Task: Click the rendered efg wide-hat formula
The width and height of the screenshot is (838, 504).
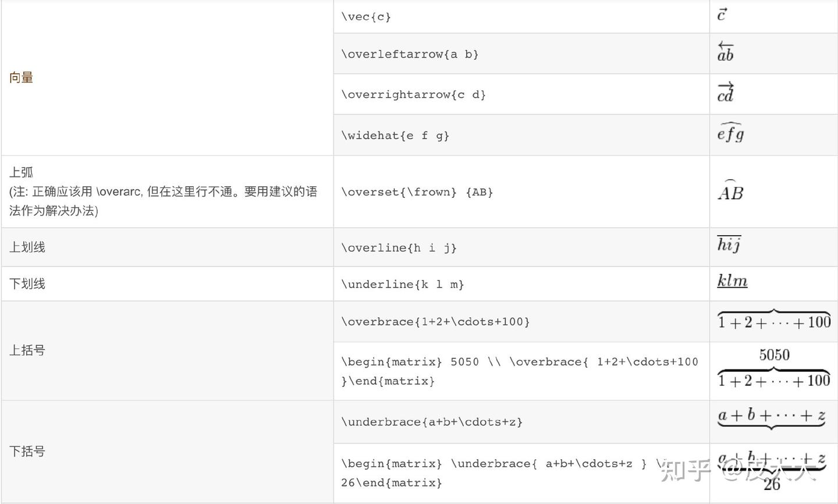Action: 730,133
